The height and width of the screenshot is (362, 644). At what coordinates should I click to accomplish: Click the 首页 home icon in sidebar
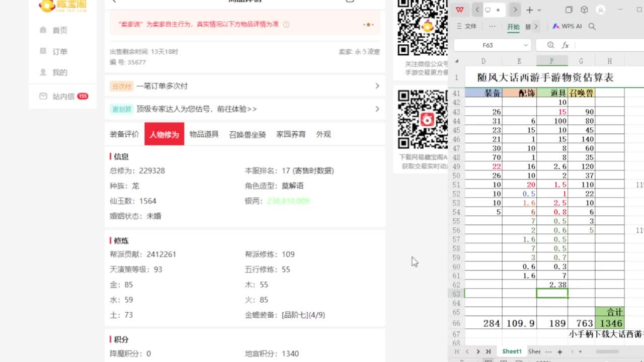43,30
